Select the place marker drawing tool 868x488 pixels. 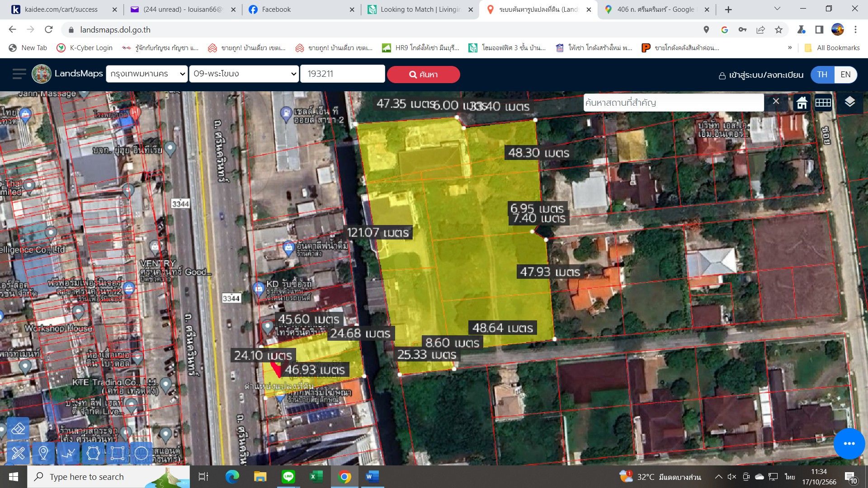pos(43,452)
